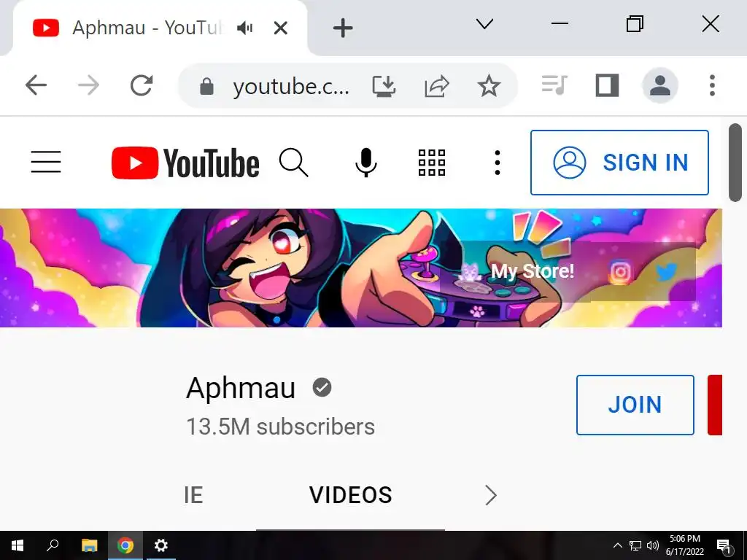Open YouTube settings three-dot menu
This screenshot has height=560, width=747.
point(498,163)
